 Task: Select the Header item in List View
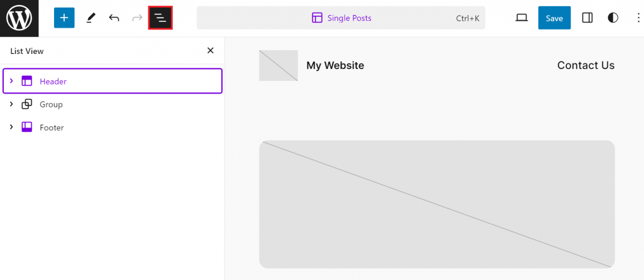53,81
